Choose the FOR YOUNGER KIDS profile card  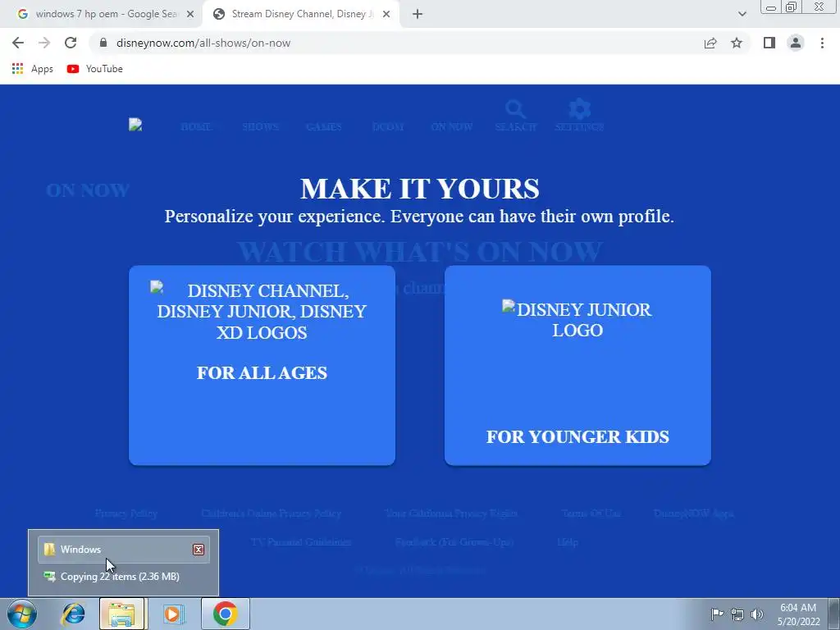577,365
